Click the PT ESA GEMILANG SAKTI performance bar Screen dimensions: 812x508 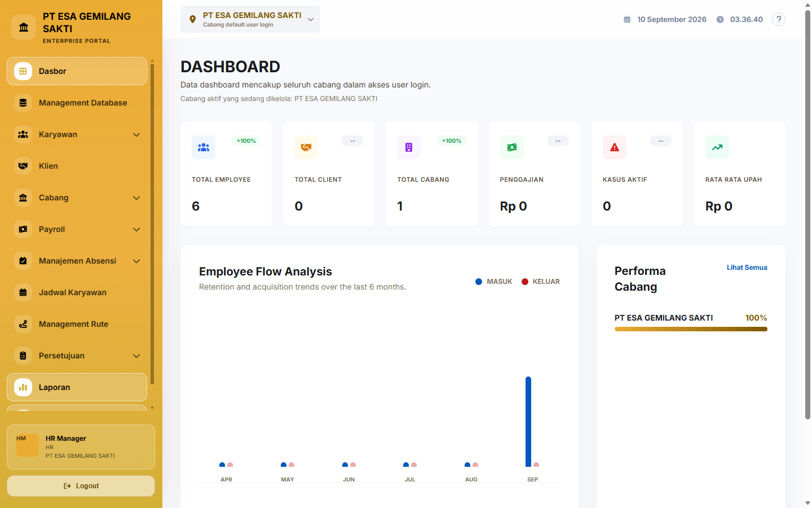(x=691, y=329)
